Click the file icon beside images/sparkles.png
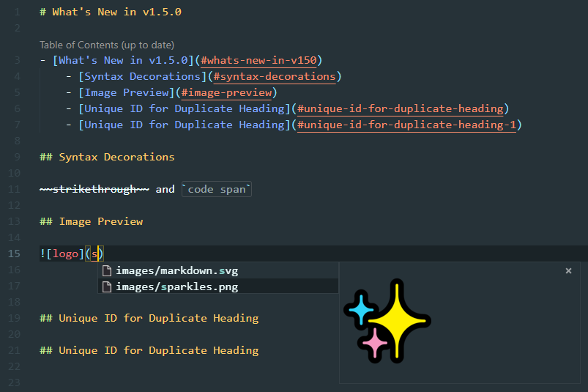The image size is (588, 392). [x=107, y=287]
